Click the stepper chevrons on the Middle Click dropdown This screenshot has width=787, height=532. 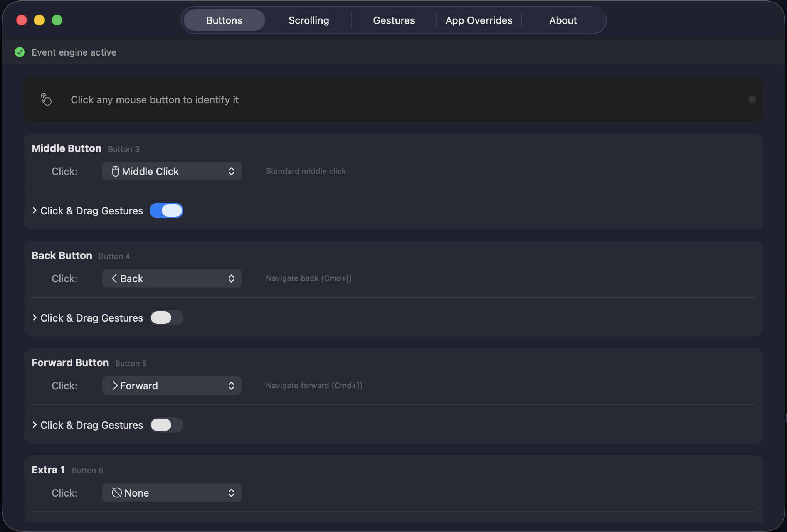tap(231, 171)
